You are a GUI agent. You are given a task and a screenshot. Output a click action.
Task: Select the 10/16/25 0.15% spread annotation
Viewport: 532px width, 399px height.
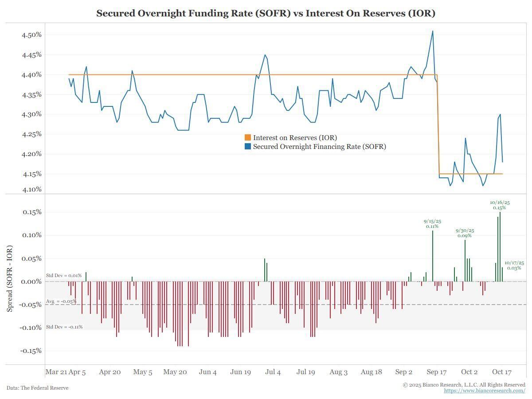(x=500, y=205)
